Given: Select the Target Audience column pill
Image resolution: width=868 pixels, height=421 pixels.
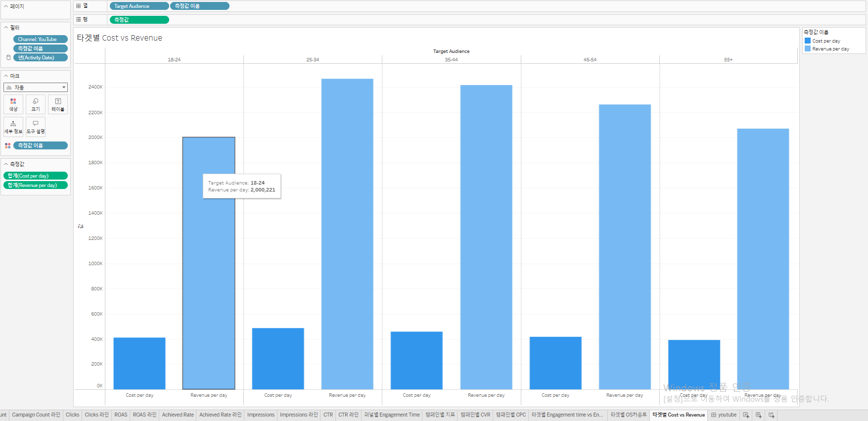Looking at the screenshot, I should pos(139,6).
